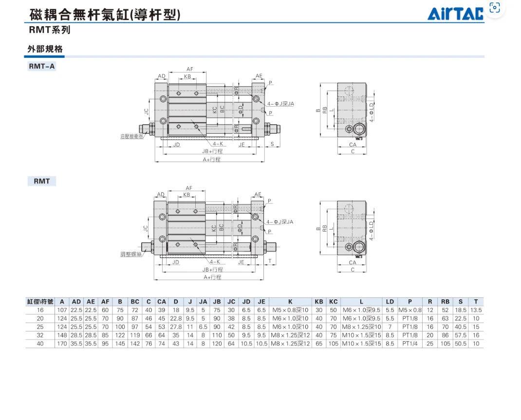Click the 磁耦合無杆氣缸(導杆型) title
The height and width of the screenshot is (420, 521).
click(x=105, y=15)
